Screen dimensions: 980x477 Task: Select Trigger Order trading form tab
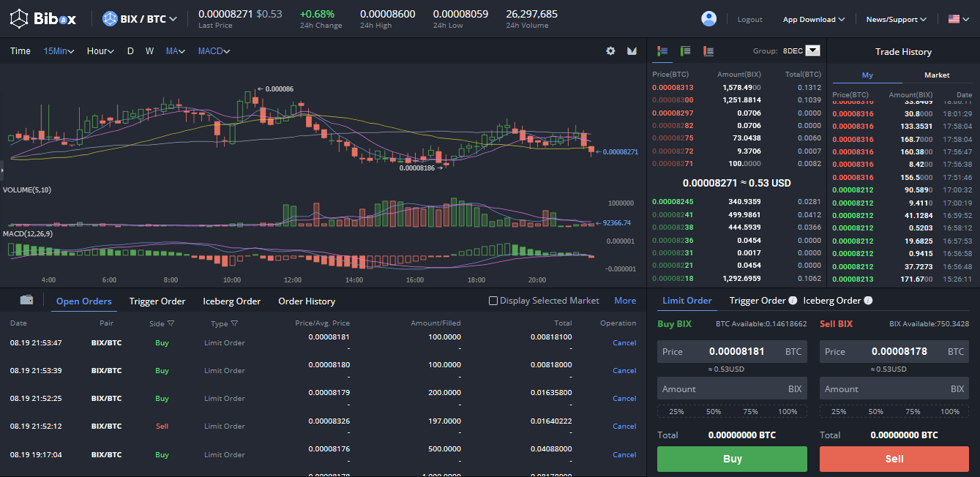[758, 301]
